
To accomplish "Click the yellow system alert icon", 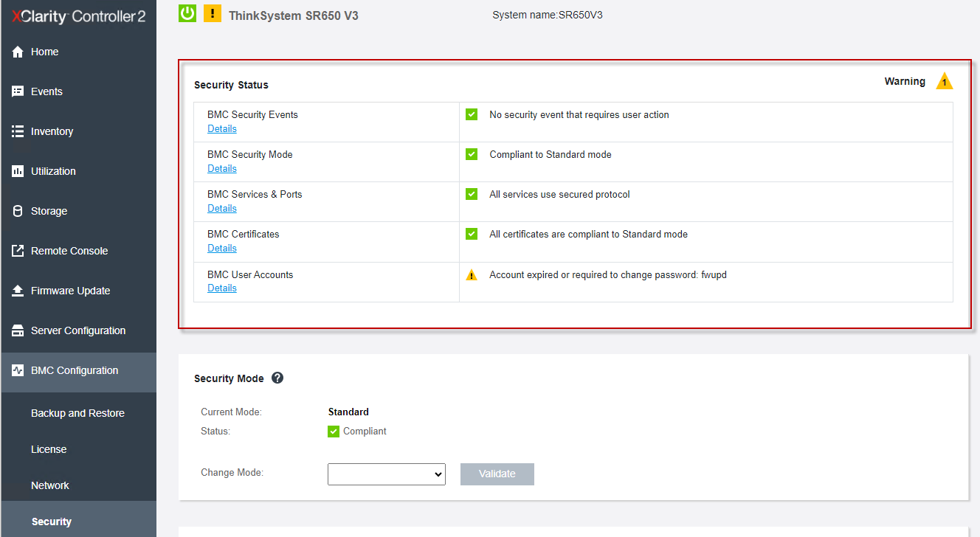I will coord(213,13).
